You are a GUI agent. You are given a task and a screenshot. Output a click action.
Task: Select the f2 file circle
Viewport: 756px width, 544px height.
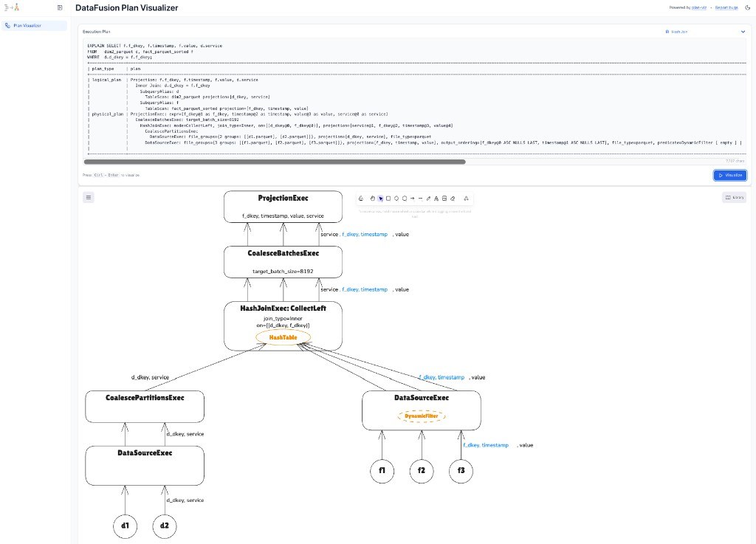(422, 471)
